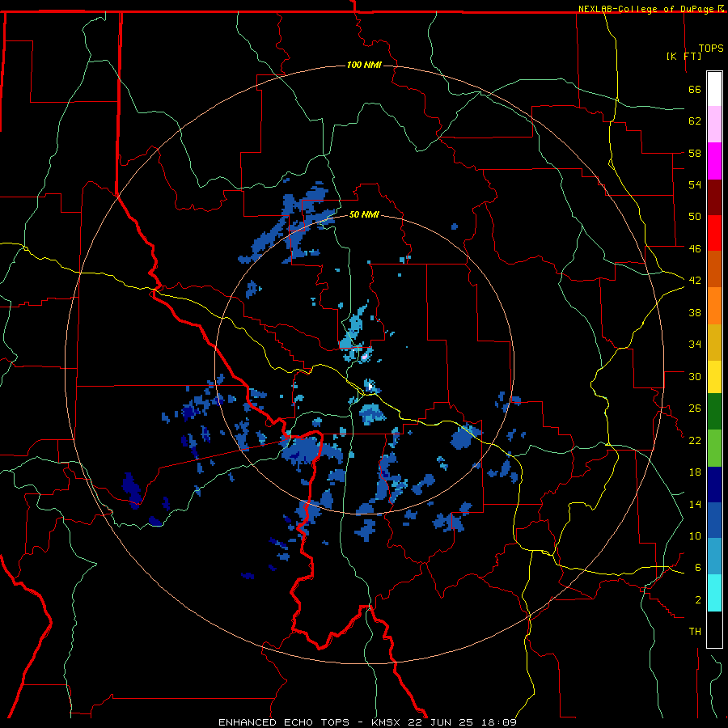
Task: Click the bright orange legend band
Action: tap(714, 306)
